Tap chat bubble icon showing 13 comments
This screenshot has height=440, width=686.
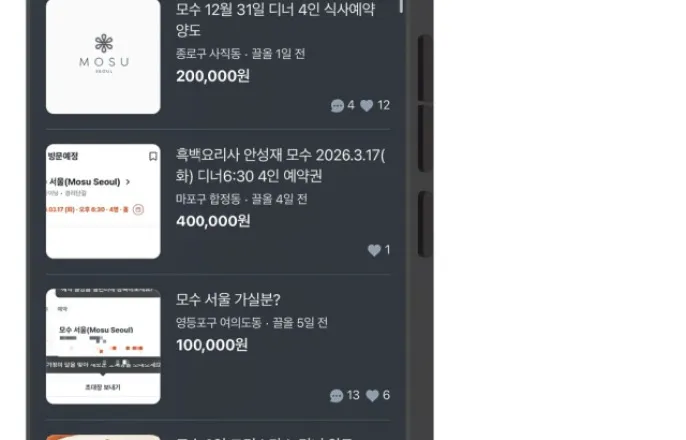pyautogui.click(x=336, y=396)
